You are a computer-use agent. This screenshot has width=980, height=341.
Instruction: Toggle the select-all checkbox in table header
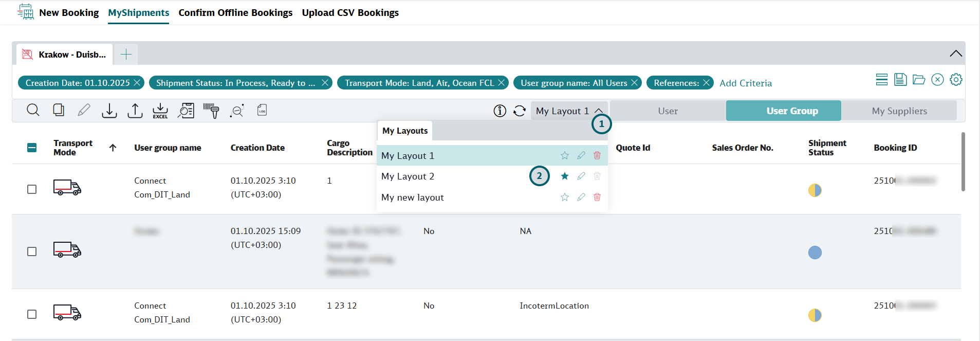[32, 148]
